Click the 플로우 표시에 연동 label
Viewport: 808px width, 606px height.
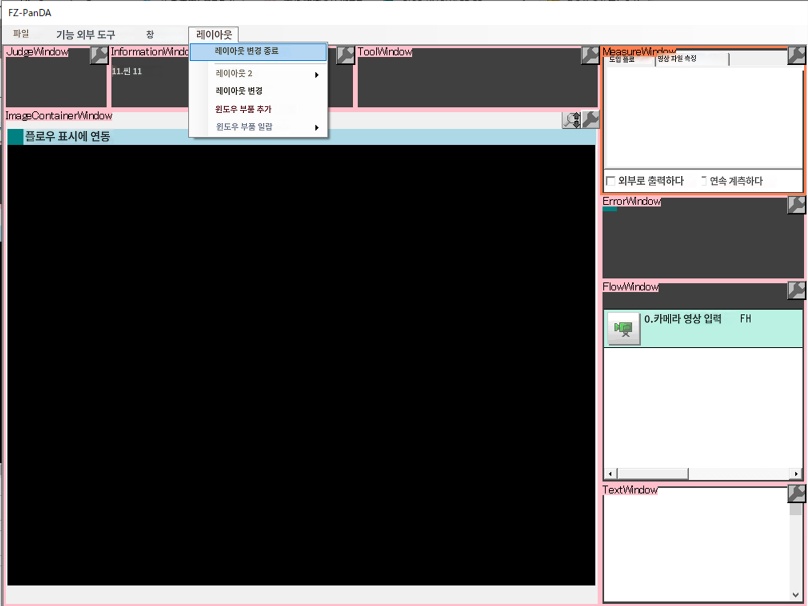(68, 137)
